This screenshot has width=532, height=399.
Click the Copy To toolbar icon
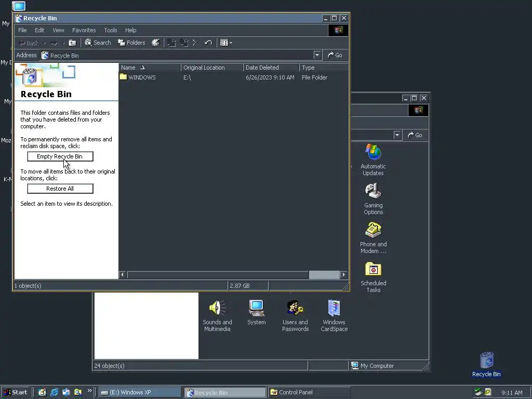tap(184, 43)
